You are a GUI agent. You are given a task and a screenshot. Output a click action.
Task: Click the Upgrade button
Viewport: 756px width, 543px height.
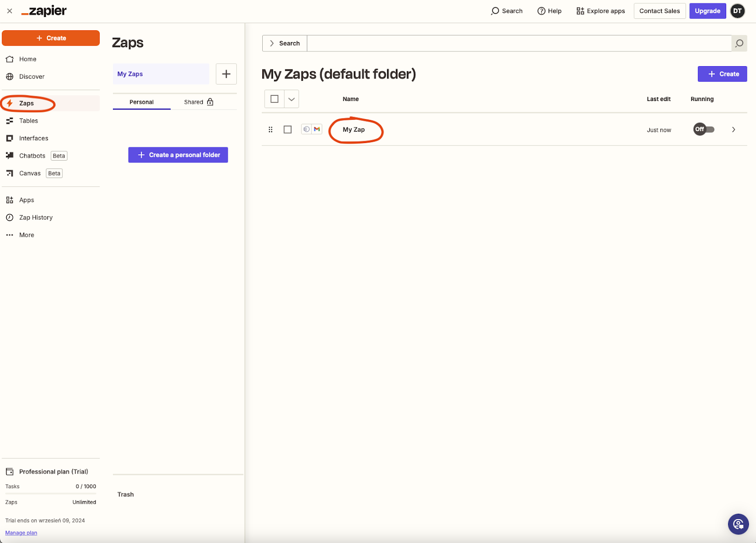pyautogui.click(x=707, y=11)
